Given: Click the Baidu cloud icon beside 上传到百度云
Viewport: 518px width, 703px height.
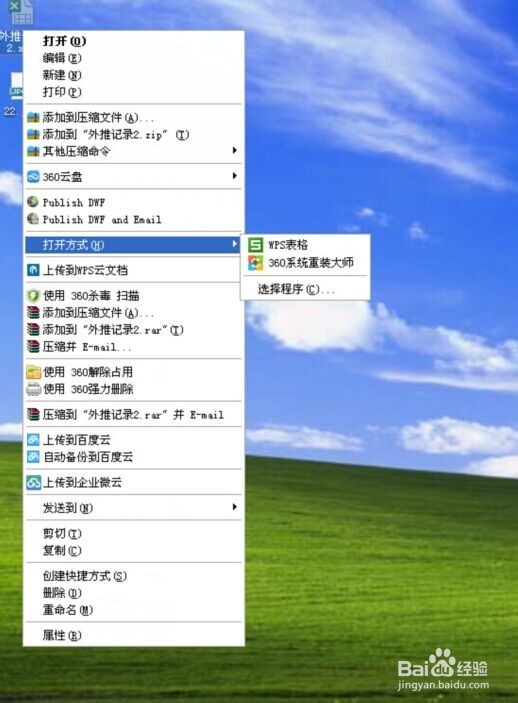Looking at the screenshot, I should 33,440.
